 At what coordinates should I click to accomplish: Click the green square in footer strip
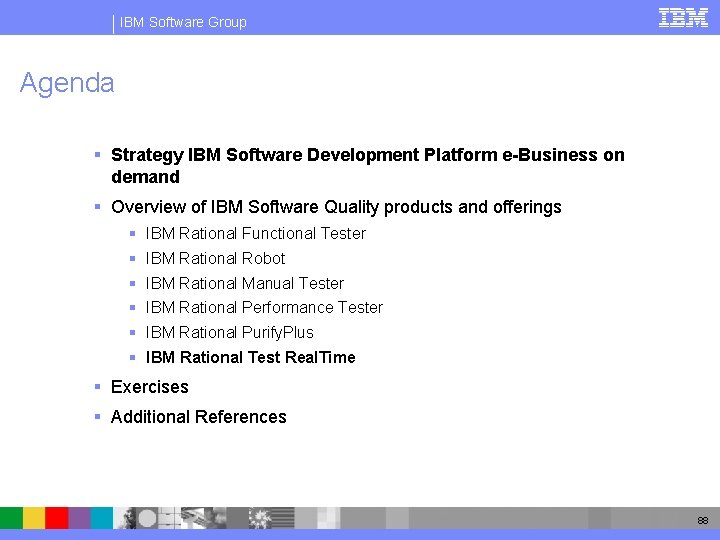(11, 518)
